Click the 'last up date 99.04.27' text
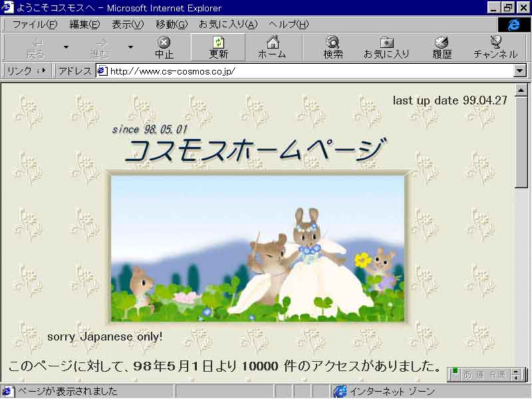This screenshot has width=532, height=399. (x=450, y=100)
